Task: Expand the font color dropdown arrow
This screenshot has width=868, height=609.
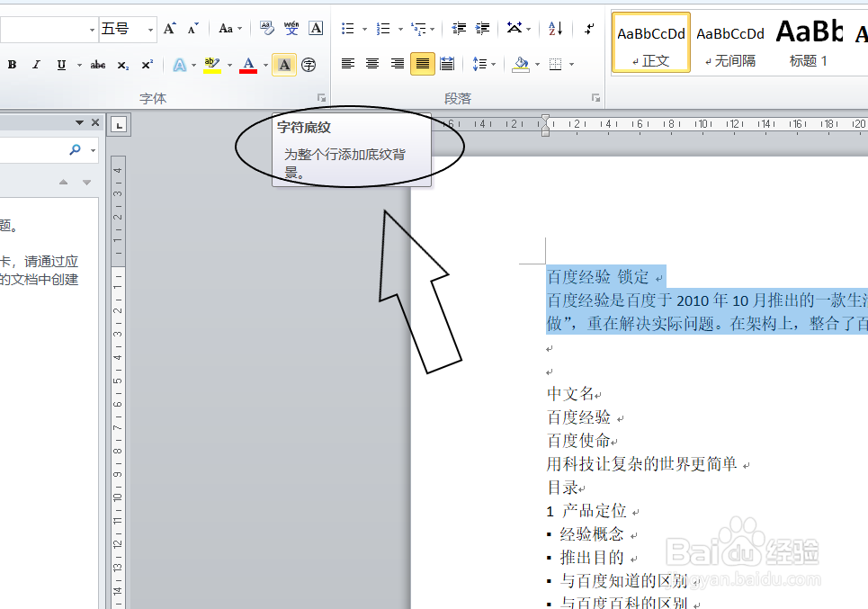Action: [265, 66]
